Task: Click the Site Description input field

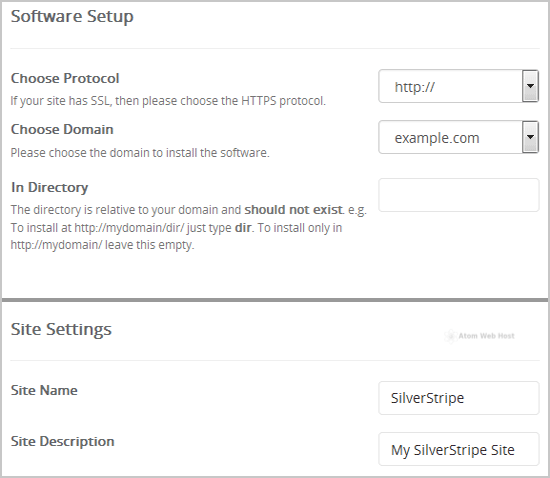Action: click(458, 449)
